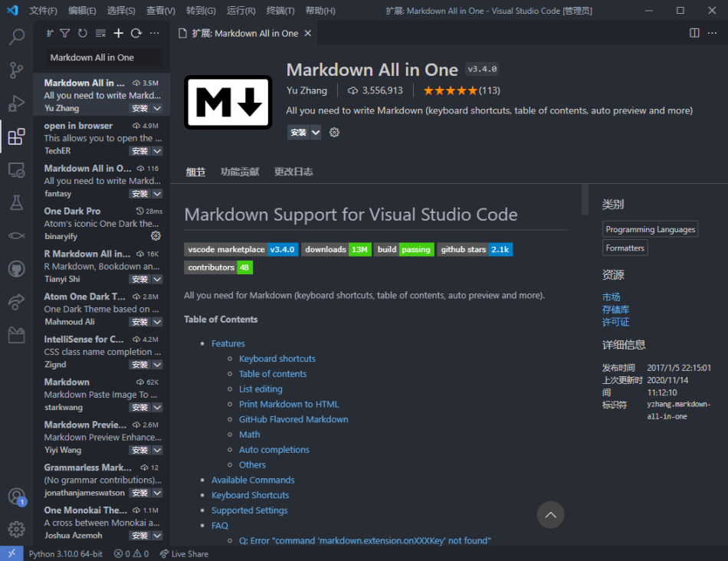The width and height of the screenshot is (728, 561).
Task: Open the 许可证 resource link
Action: [615, 322]
